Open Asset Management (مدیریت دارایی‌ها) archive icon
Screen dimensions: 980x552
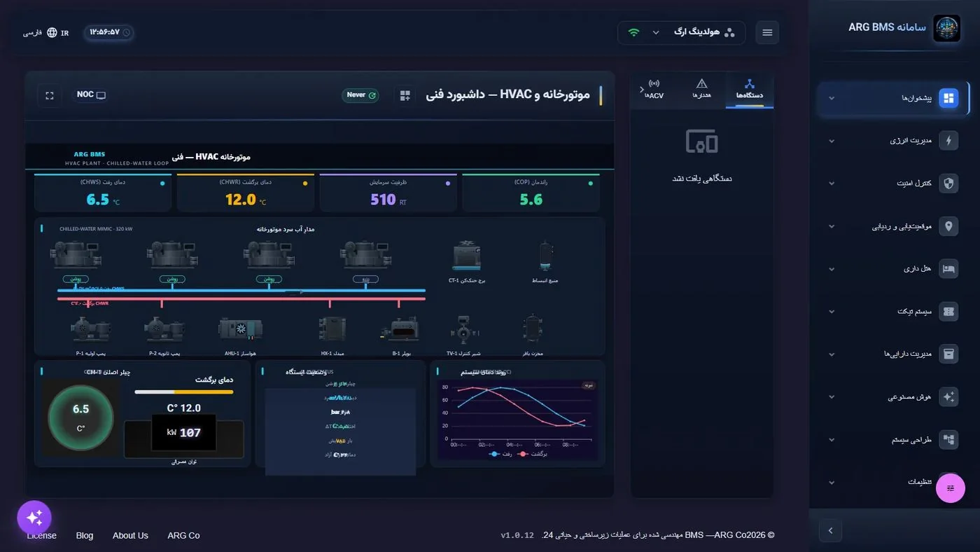[948, 354]
